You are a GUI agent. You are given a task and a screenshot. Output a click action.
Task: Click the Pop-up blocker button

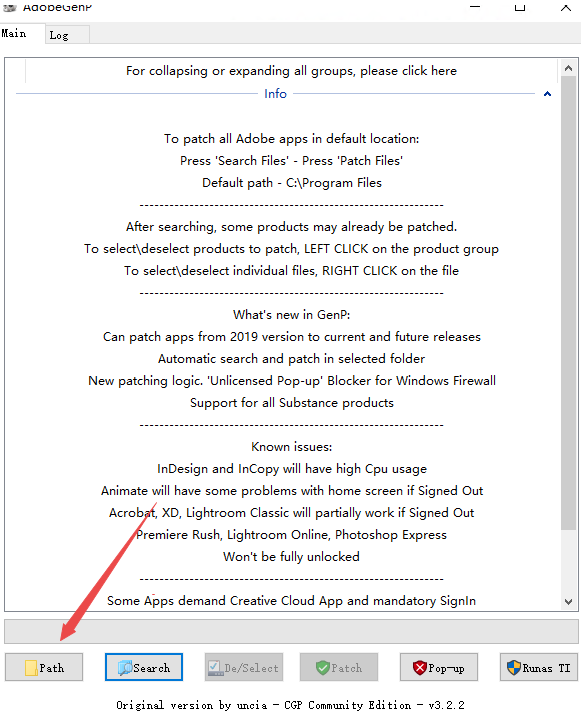point(439,667)
